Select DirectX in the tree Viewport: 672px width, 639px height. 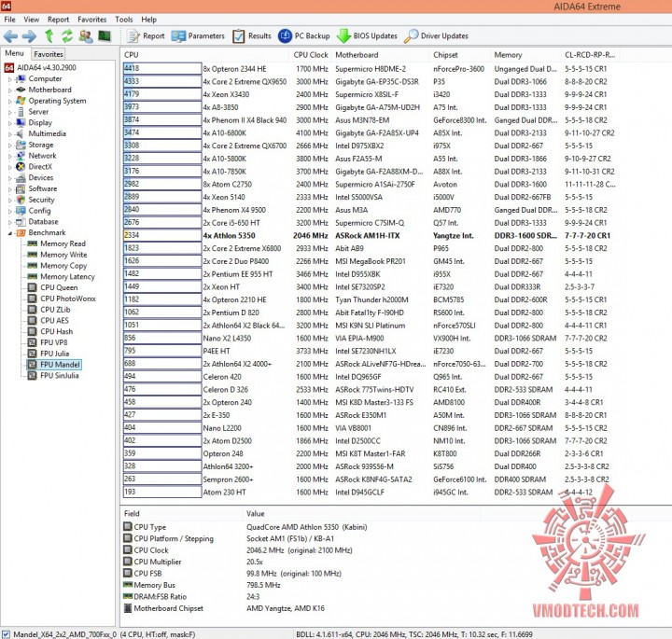point(40,167)
